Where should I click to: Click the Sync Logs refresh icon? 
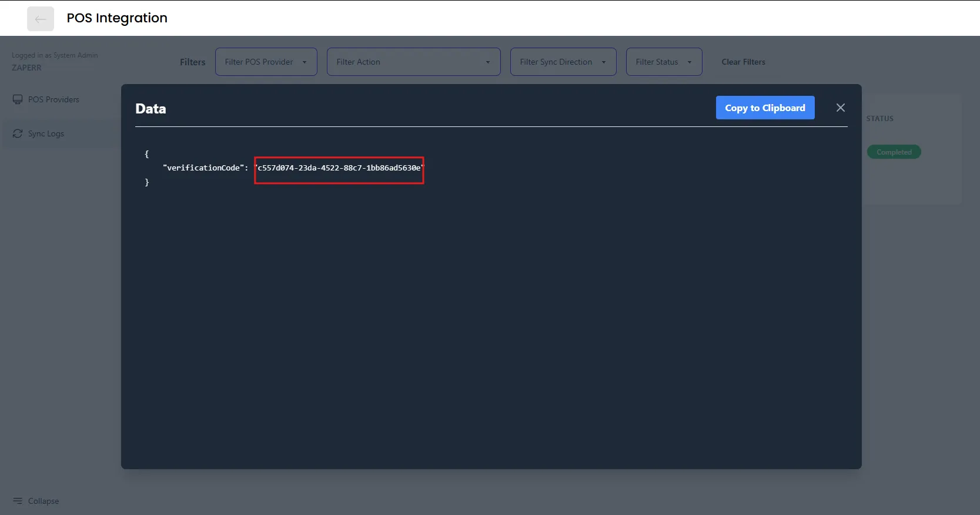point(18,133)
